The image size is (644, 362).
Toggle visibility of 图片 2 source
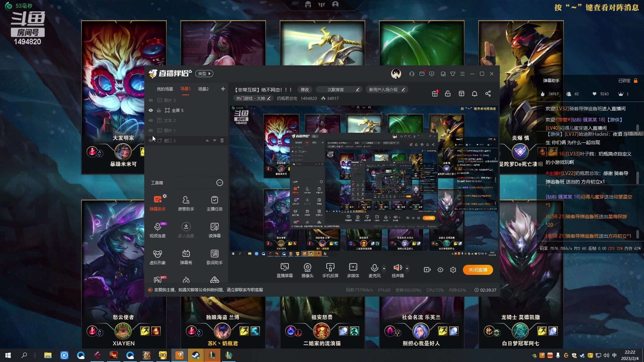[151, 100]
